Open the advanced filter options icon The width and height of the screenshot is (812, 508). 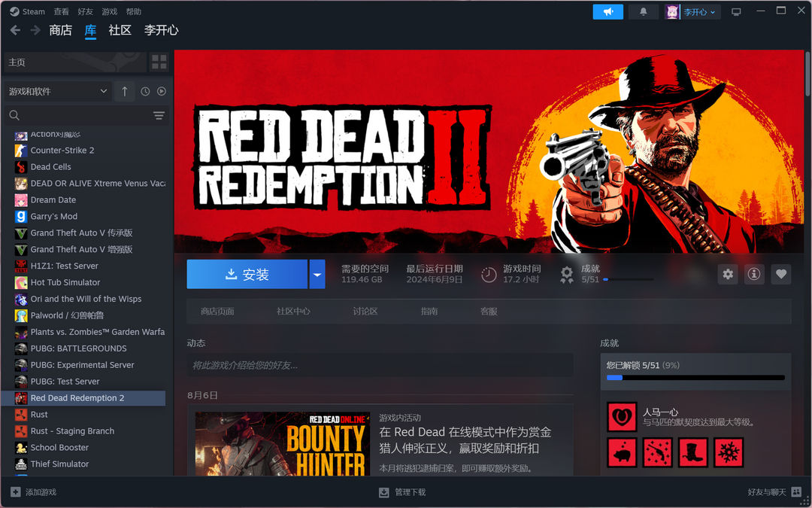pyautogui.click(x=159, y=115)
